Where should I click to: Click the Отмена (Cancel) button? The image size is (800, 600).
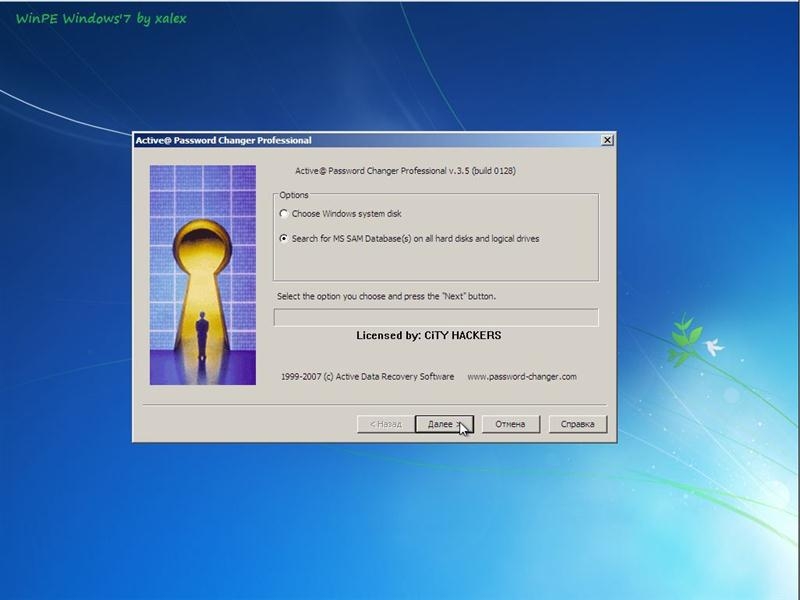(510, 424)
